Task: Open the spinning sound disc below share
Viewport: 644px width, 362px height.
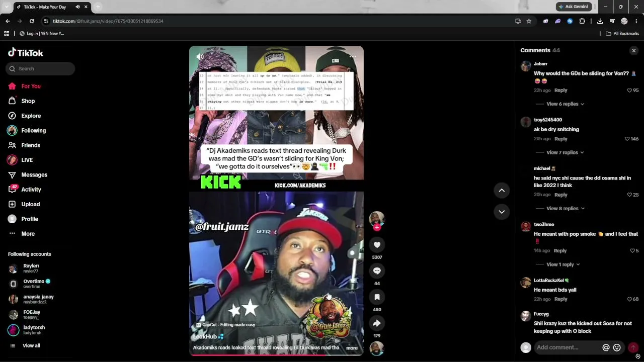Action: (377, 348)
